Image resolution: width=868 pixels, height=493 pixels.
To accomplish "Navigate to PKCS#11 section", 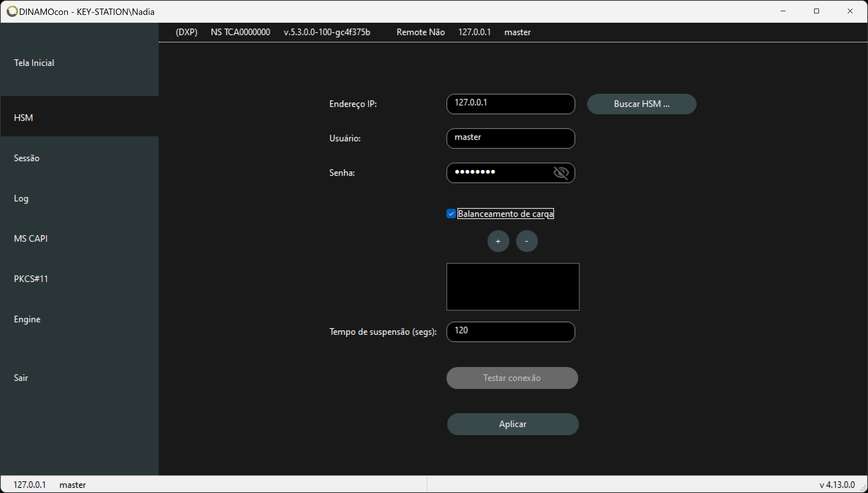I will (x=31, y=279).
